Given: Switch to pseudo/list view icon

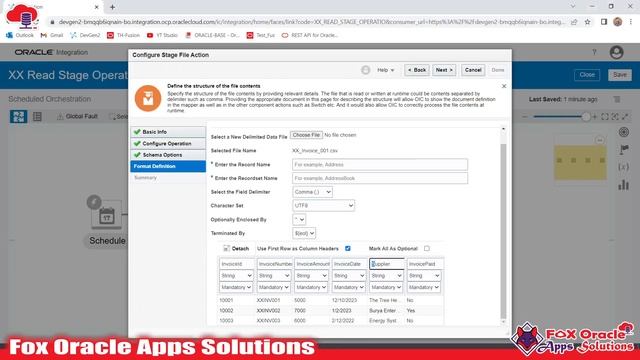Looking at the screenshot, I should (x=37, y=117).
